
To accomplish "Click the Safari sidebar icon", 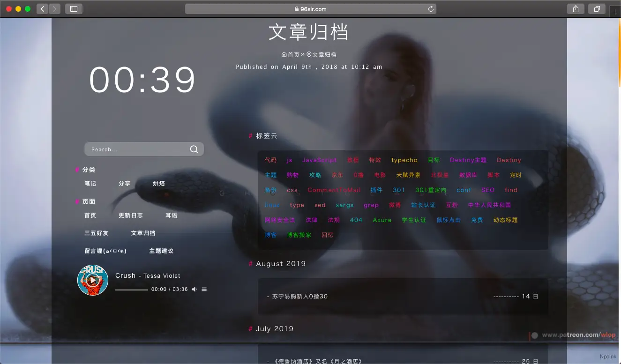I will point(74,8).
